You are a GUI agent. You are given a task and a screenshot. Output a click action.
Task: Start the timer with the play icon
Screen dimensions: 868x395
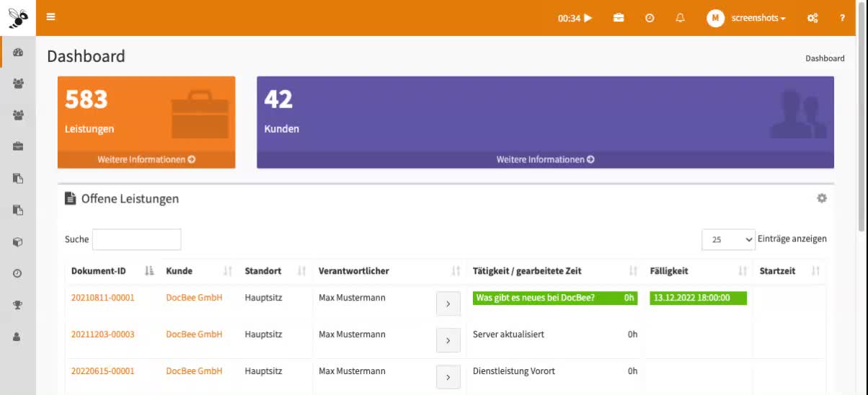point(588,18)
